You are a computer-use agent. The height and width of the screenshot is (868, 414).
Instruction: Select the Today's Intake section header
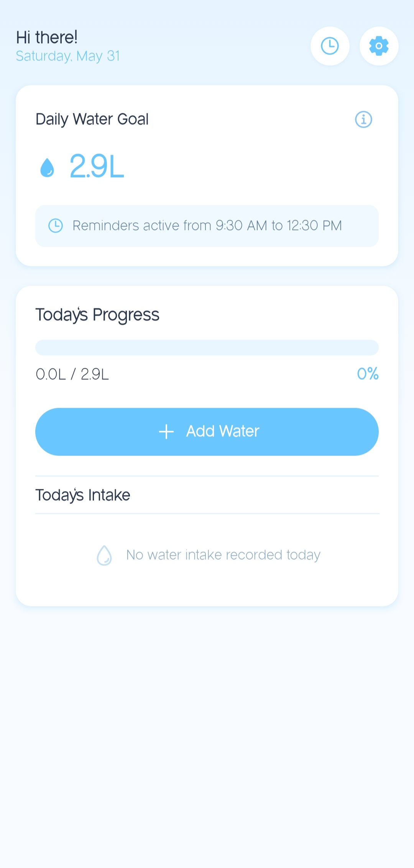(x=83, y=495)
